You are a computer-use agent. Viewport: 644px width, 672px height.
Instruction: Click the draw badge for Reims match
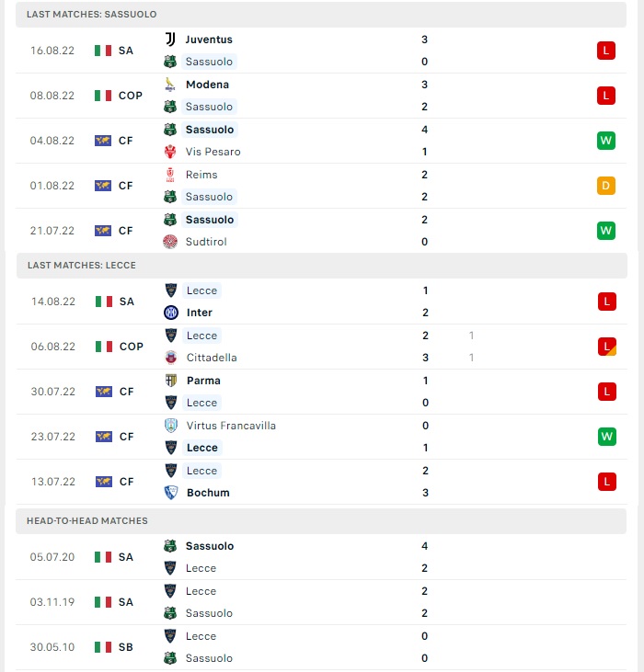tap(606, 186)
